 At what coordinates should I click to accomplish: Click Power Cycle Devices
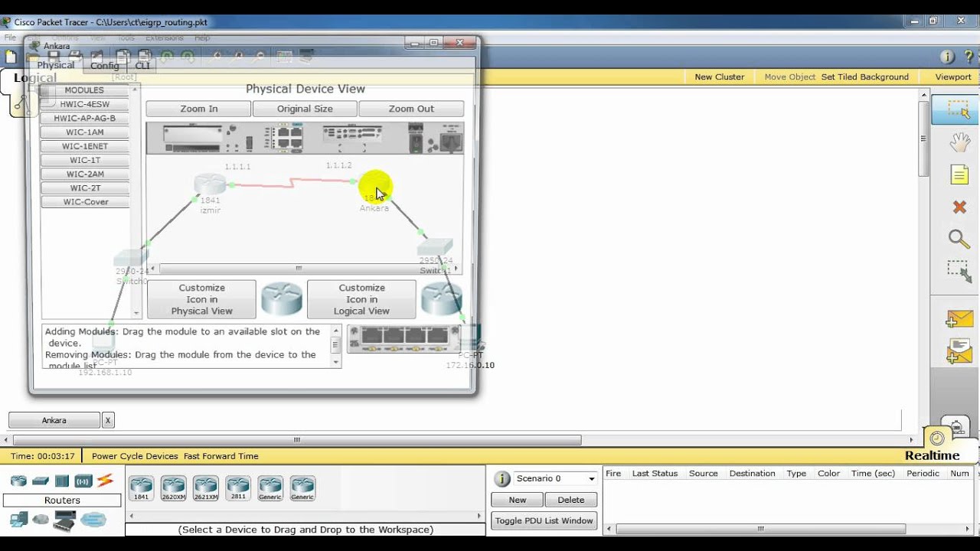[135, 456]
